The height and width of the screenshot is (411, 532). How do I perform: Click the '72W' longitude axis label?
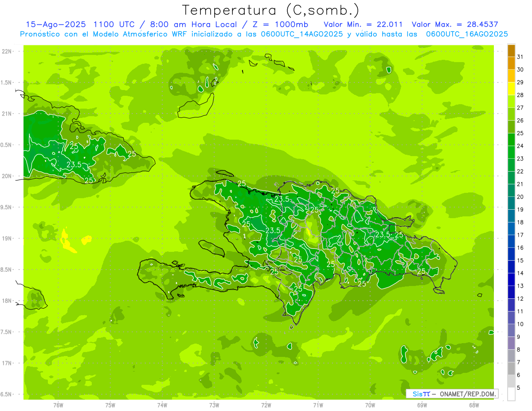coord(266,405)
